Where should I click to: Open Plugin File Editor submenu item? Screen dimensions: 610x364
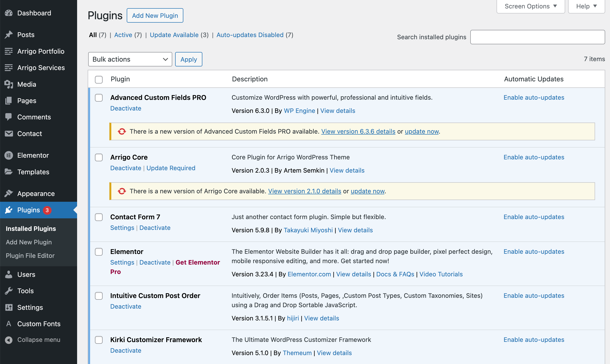coord(30,256)
